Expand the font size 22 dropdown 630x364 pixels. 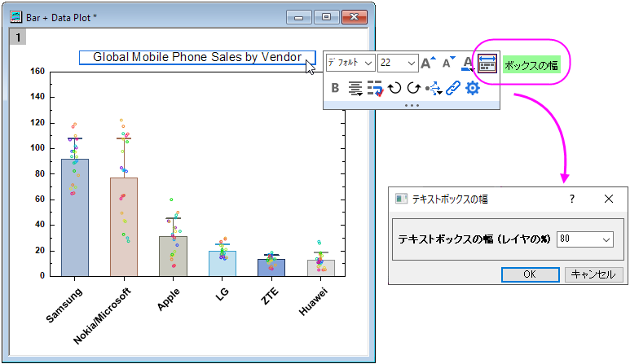click(398, 63)
